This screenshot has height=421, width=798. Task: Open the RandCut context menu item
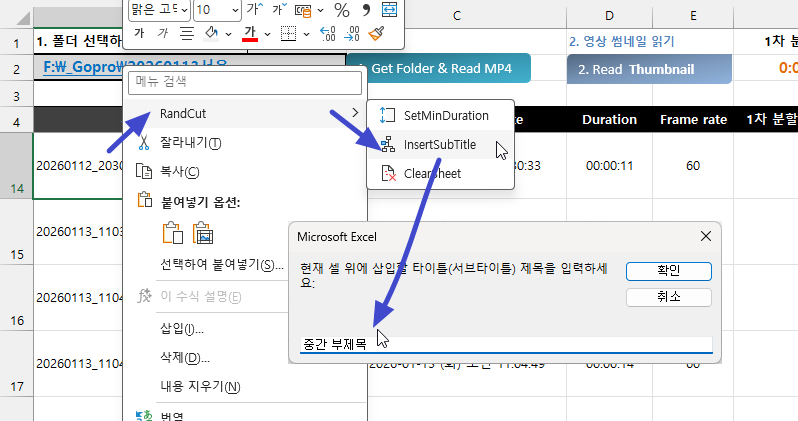tap(245, 114)
